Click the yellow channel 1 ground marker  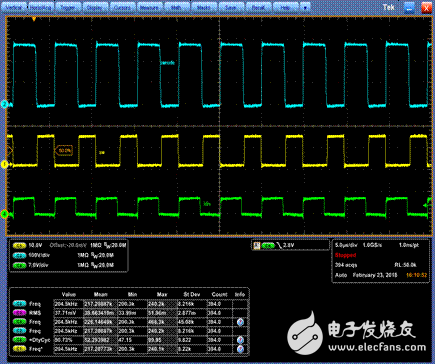coord(4,164)
